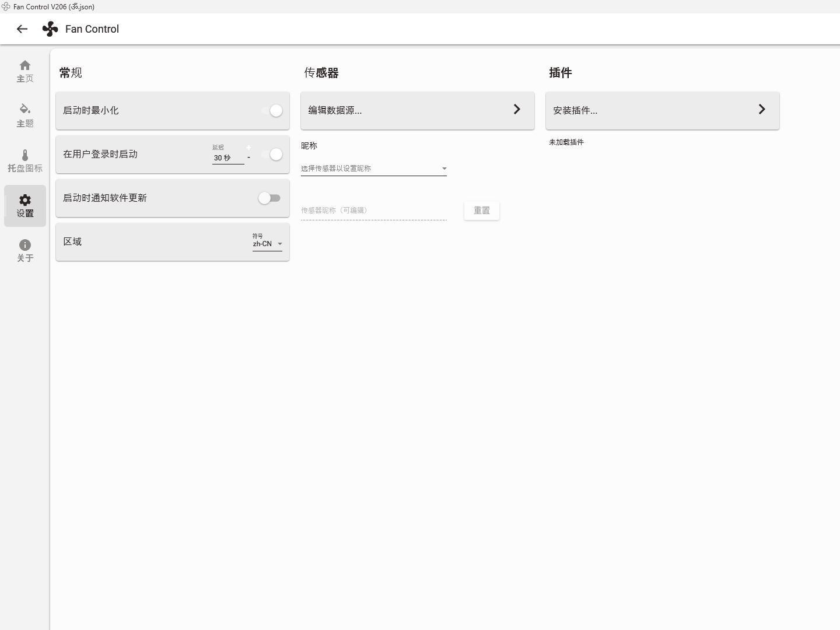Image resolution: width=840 pixels, height=630 pixels.
Task: Toggle 在用户登录时启动 switch
Action: point(272,155)
